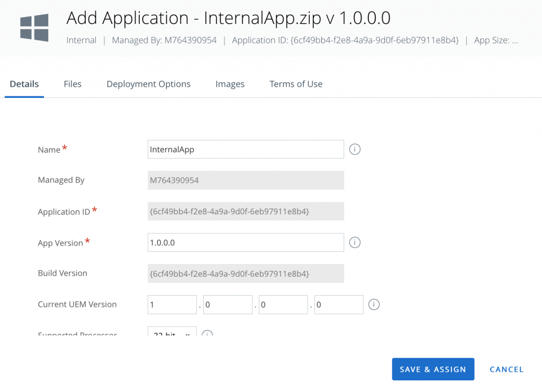
Task: Switch to the Details tab
Action: [24, 84]
